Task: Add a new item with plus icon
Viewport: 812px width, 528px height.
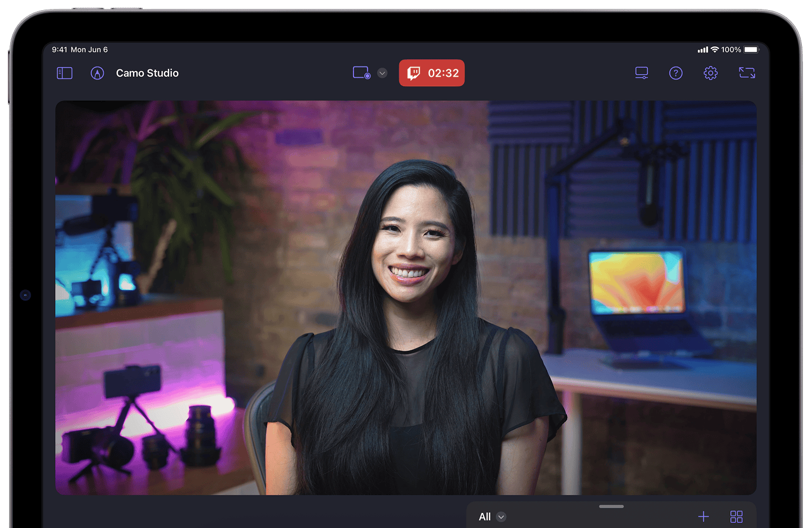Action: (704, 517)
